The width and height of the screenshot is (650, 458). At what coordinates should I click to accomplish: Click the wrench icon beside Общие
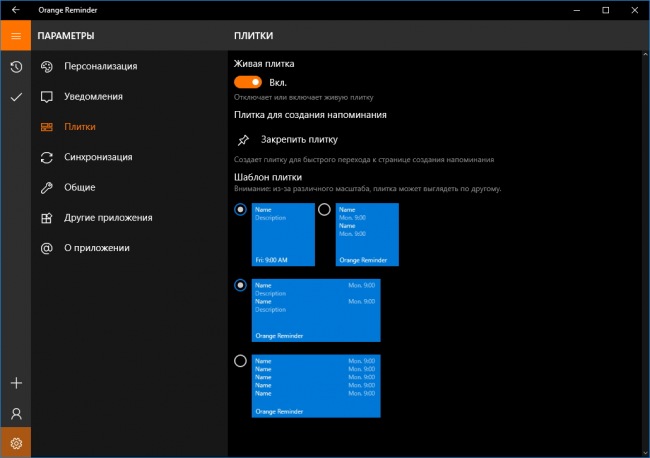point(46,188)
